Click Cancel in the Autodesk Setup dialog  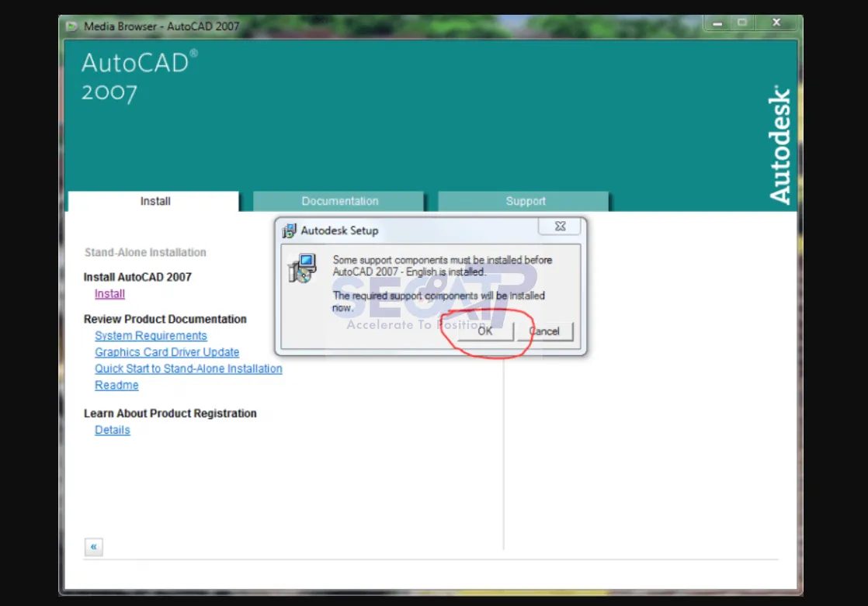545,331
